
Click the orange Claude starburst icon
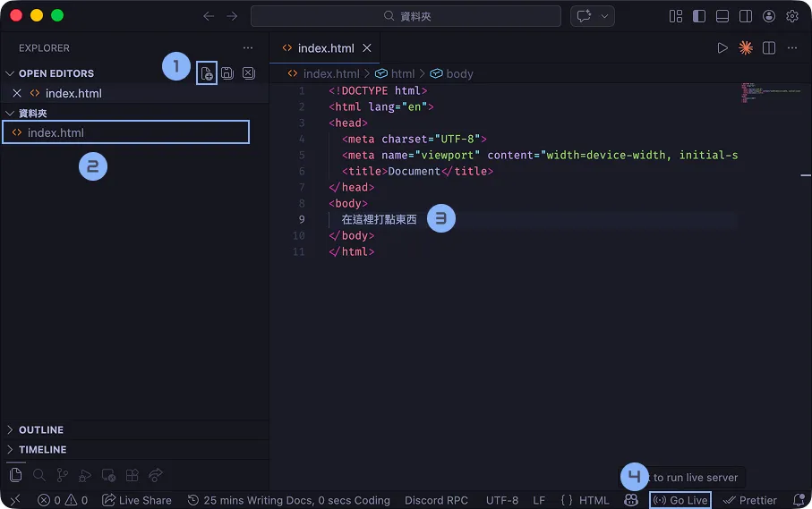pos(745,48)
